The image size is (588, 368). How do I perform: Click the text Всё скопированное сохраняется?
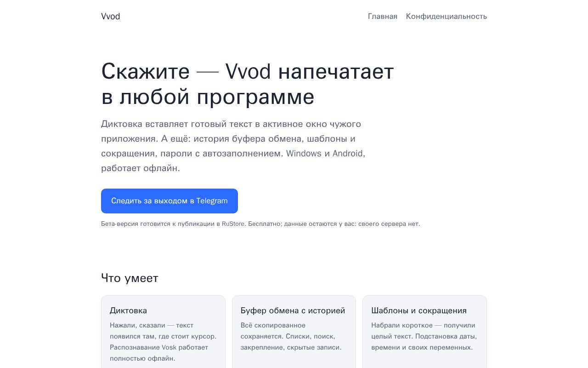tap(273, 331)
